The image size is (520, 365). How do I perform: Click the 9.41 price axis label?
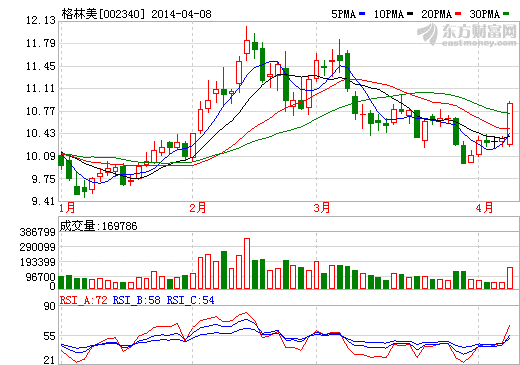click(43, 201)
